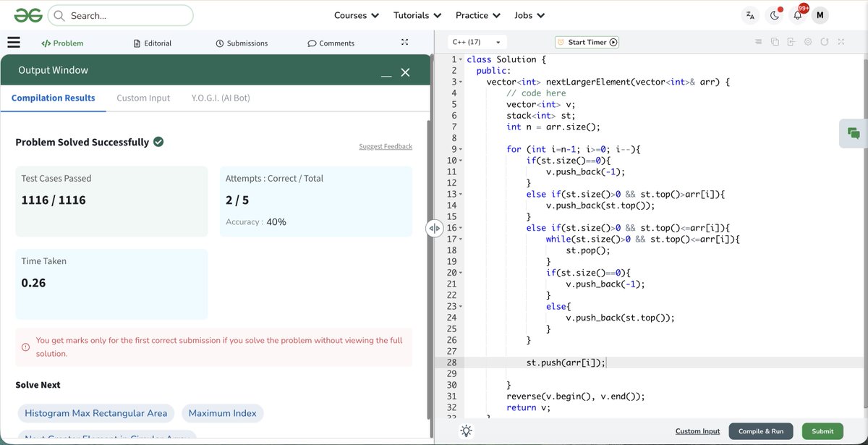Collapse else fold at line 23
Viewport: 868px width, 445px height.
coord(460,306)
